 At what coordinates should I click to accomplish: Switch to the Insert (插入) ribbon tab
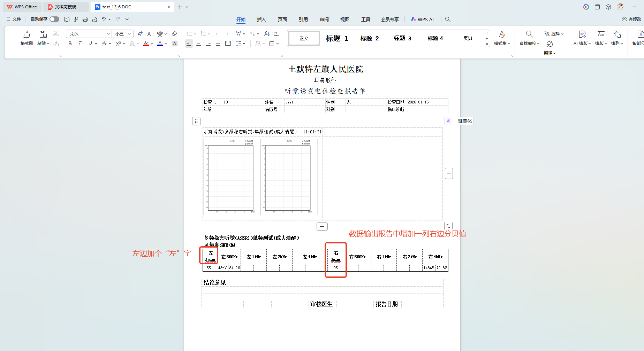tap(261, 19)
